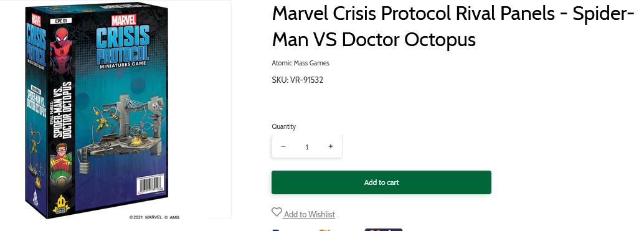
Task: Click the yellow Atomic Mass Games logo on box
Action: point(61,205)
